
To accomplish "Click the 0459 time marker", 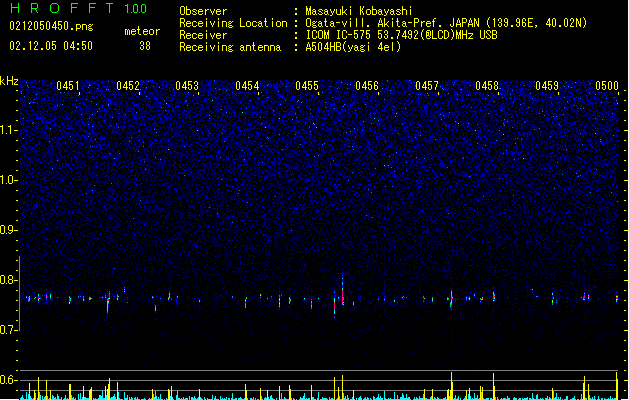I will (547, 85).
